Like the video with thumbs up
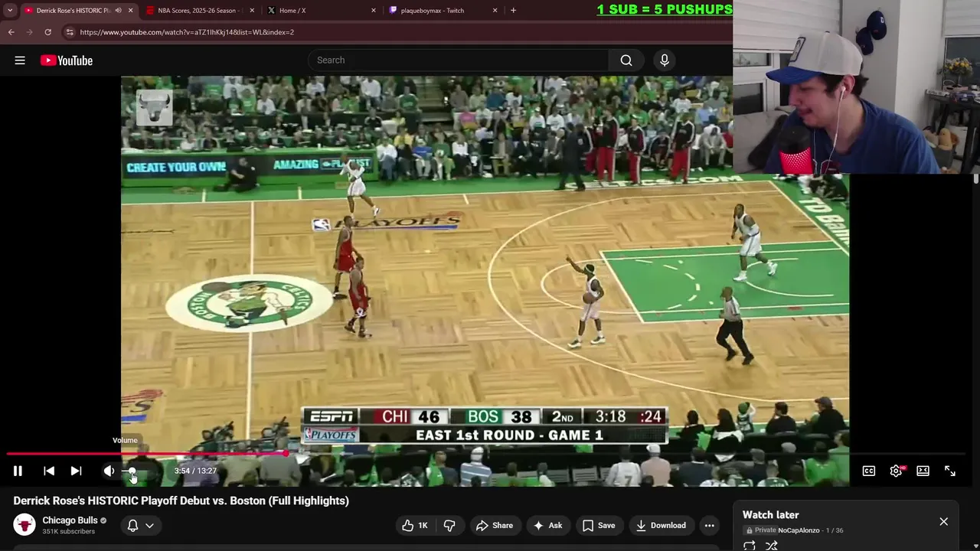Image resolution: width=980 pixels, height=551 pixels. (x=415, y=525)
